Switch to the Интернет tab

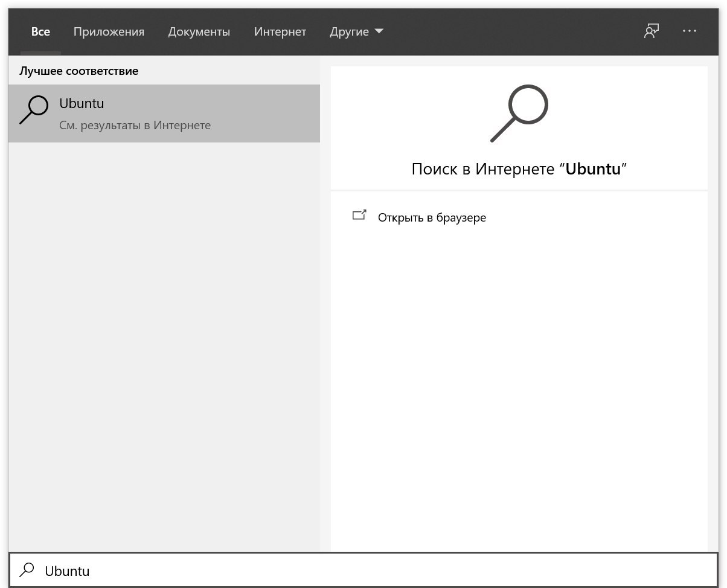280,32
